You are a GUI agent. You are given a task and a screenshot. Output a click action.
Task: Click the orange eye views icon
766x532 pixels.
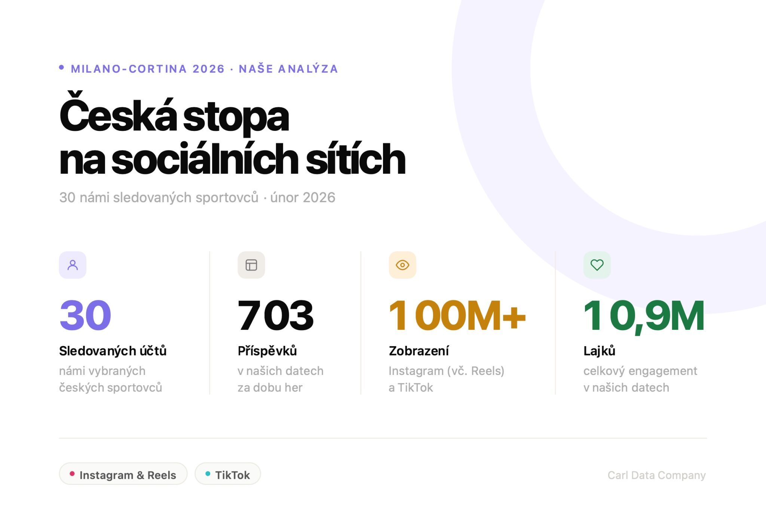[402, 265]
